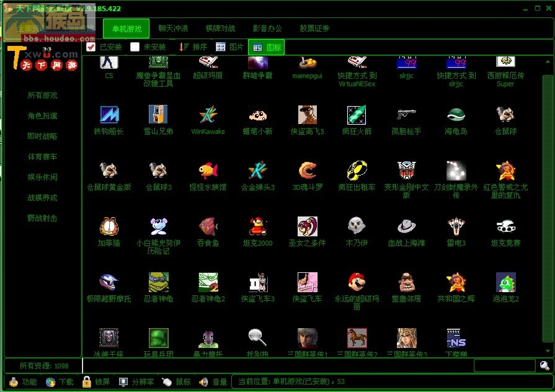Select the 忍者神龟 turtle icon
The width and height of the screenshot is (555, 392).
(158, 282)
